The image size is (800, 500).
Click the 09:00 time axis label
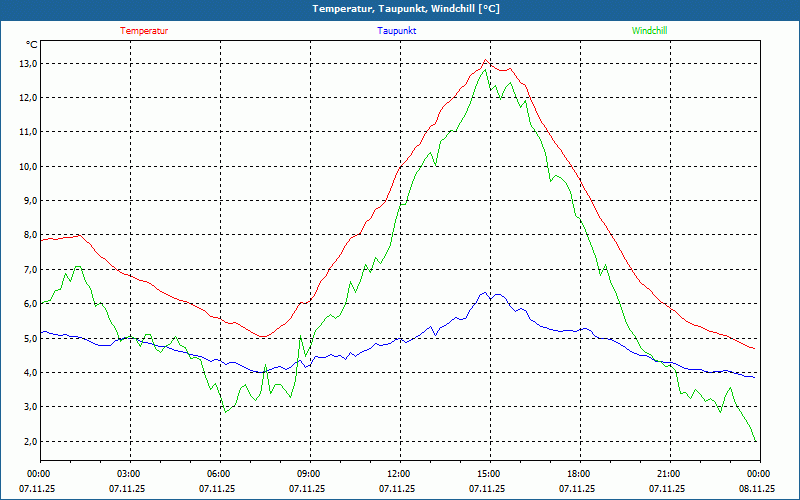coord(309,474)
